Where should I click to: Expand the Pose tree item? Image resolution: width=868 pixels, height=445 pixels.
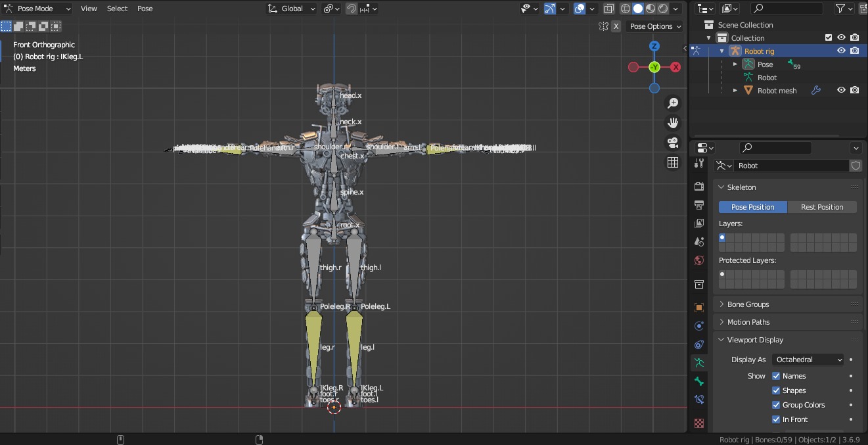735,64
